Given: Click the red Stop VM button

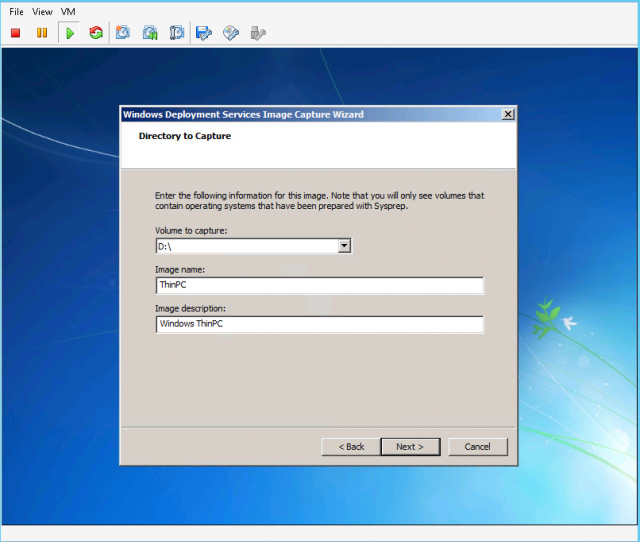Looking at the screenshot, I should 16,33.
